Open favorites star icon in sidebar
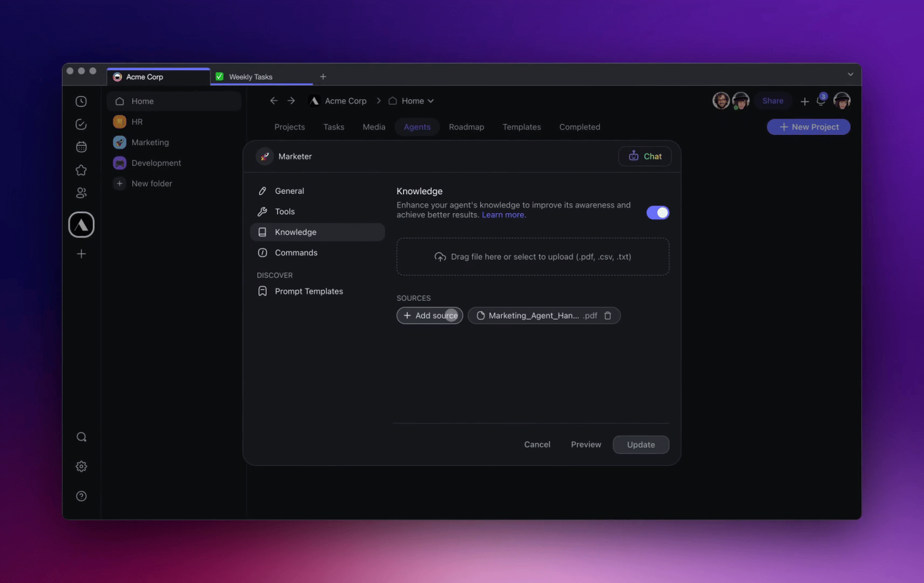Screen dimensions: 924x583 (81, 171)
